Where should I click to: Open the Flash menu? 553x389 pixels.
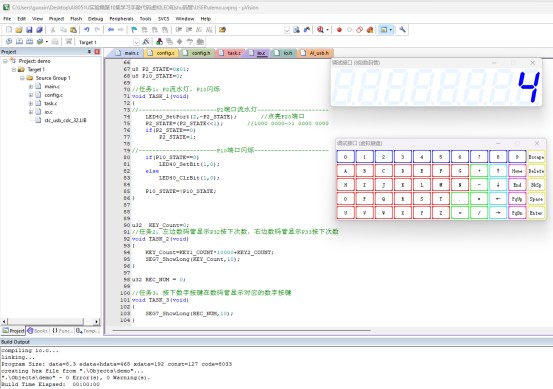coord(76,19)
